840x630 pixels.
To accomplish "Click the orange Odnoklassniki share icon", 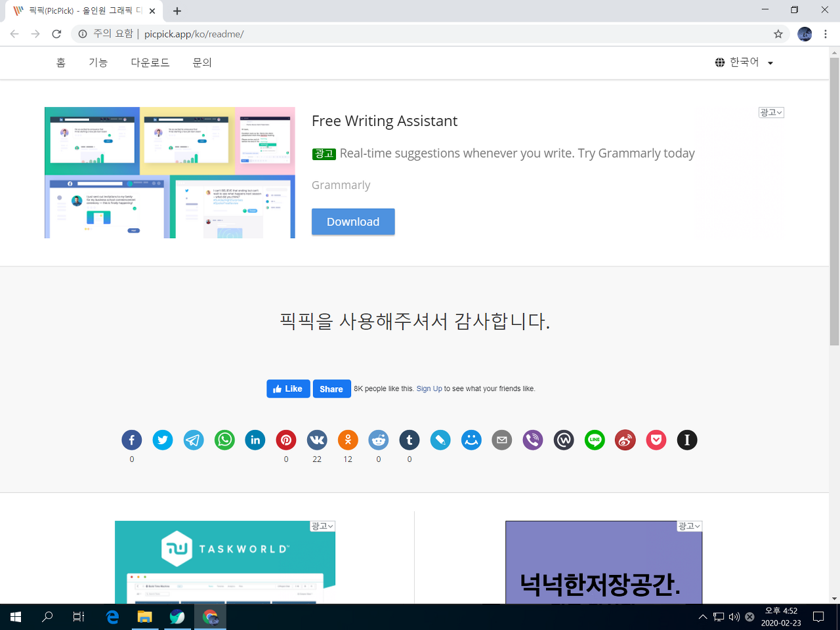I will pyautogui.click(x=348, y=440).
